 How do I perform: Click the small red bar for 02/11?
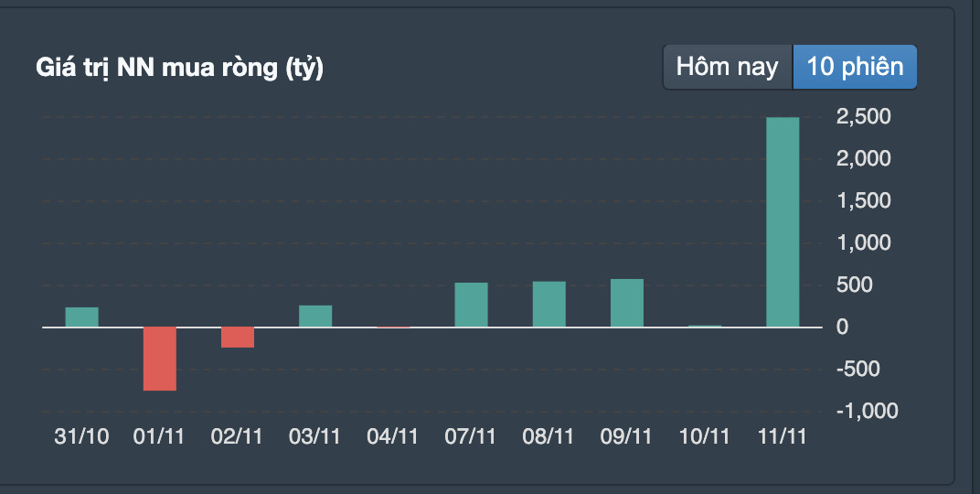point(238,338)
